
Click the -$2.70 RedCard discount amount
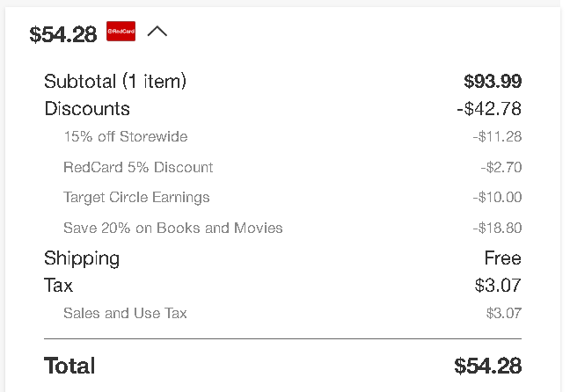[x=501, y=167]
